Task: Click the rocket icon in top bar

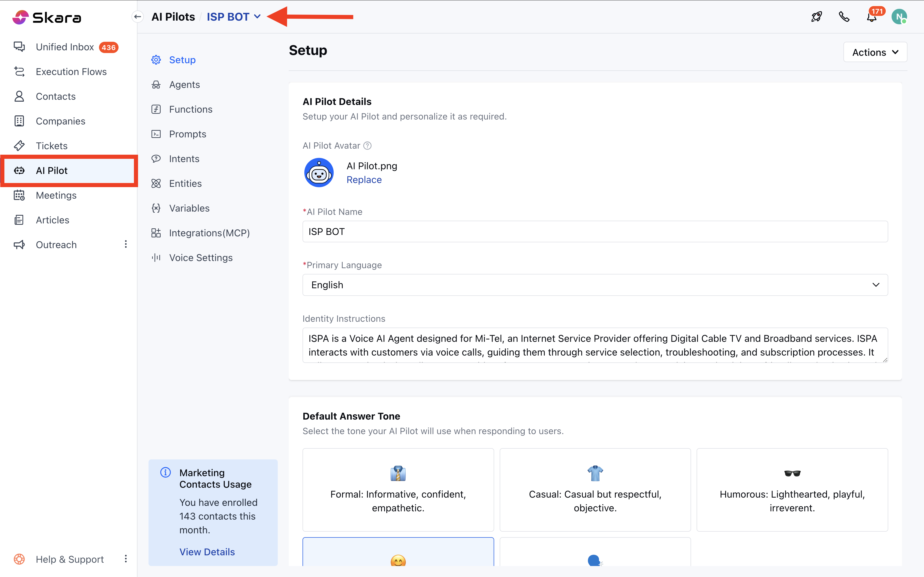Action: click(816, 17)
